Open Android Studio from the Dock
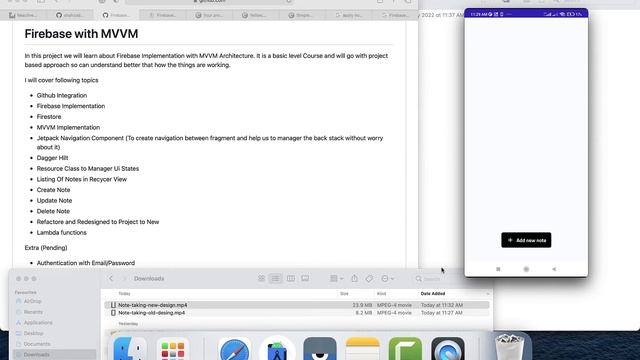640x360 pixels. (277, 349)
